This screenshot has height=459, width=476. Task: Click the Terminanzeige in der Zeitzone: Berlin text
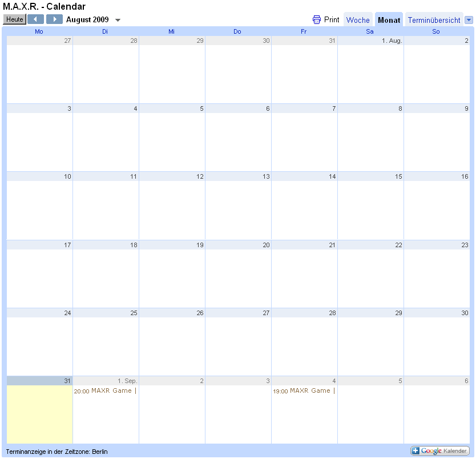(x=57, y=452)
